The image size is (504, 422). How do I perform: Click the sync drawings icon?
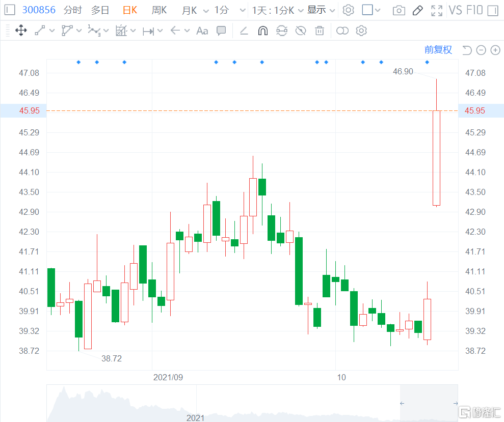[282, 31]
